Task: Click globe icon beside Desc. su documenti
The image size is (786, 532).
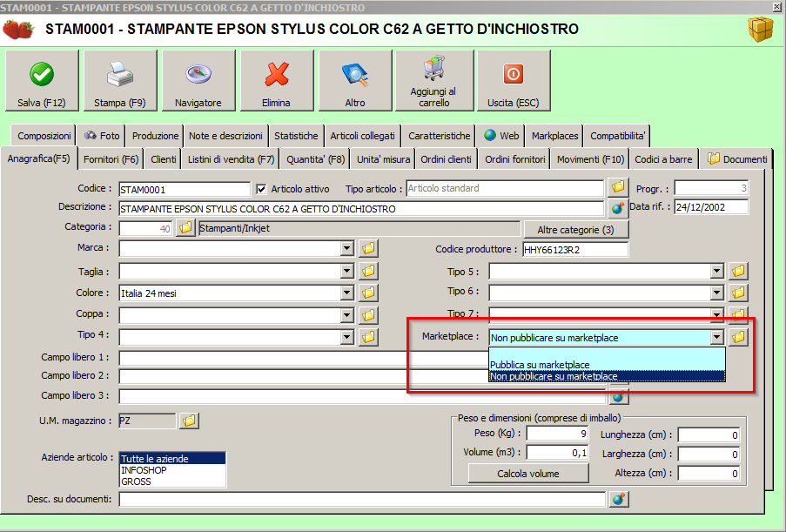Action: tap(619, 499)
